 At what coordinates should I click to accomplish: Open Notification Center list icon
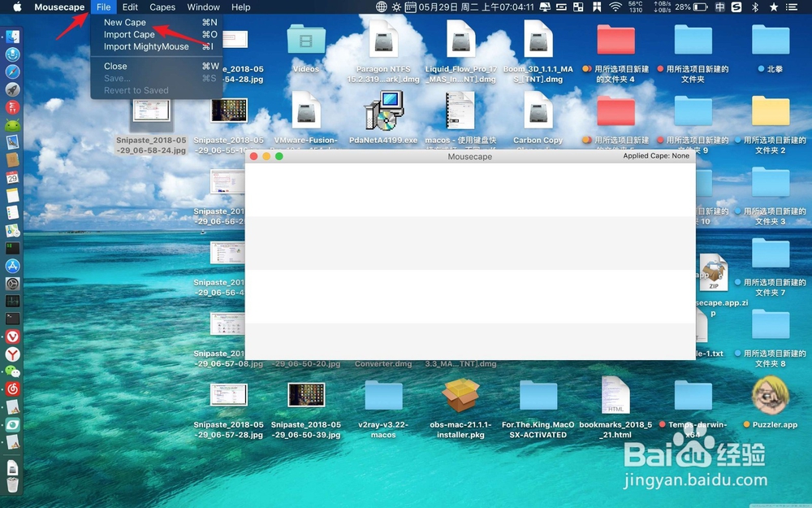(x=791, y=7)
